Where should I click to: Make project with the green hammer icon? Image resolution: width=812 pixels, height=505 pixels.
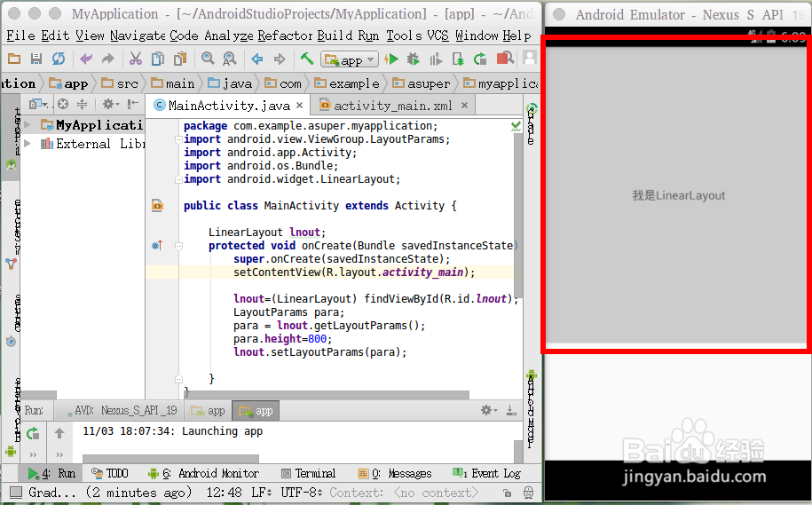pyautogui.click(x=307, y=59)
